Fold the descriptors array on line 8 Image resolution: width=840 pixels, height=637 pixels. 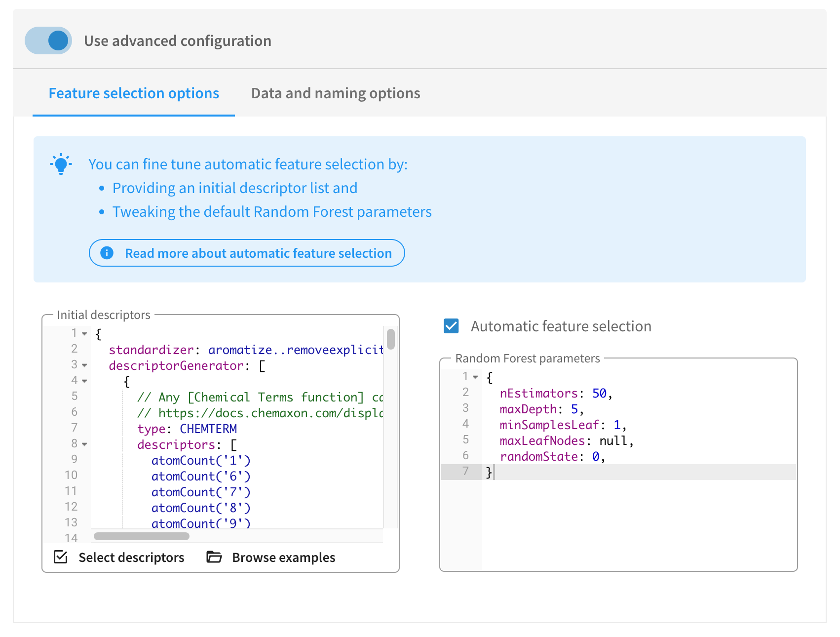click(84, 444)
